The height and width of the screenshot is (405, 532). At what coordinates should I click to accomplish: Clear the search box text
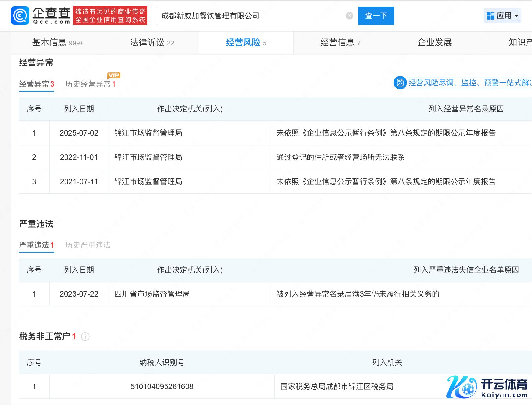pyautogui.click(x=349, y=16)
